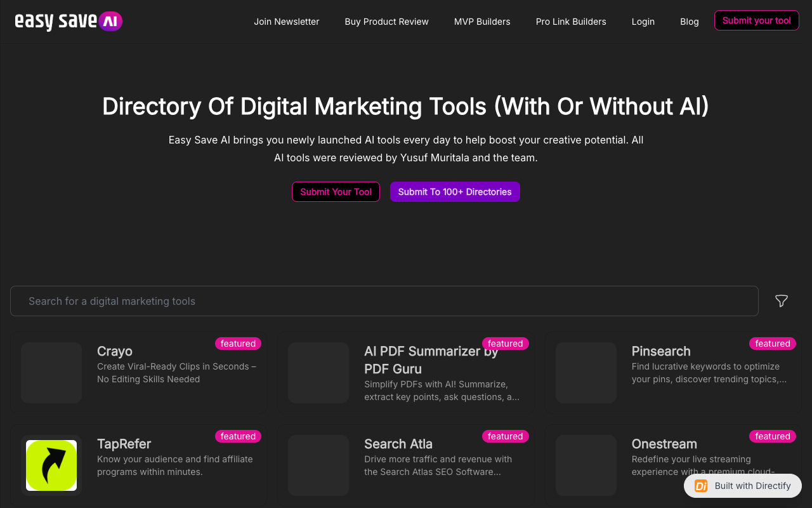
Task: Select Login in the top navigation
Action: [643, 22]
